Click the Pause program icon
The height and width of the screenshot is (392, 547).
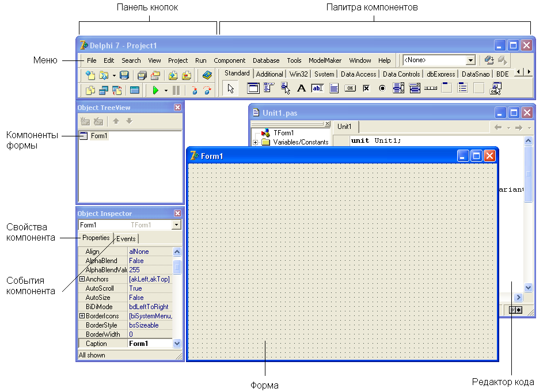177,90
